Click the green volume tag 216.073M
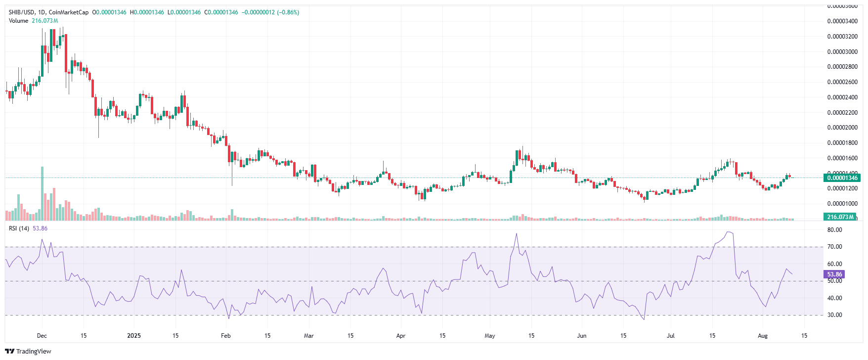Viewport: 868px width, 360px height. 840,217
